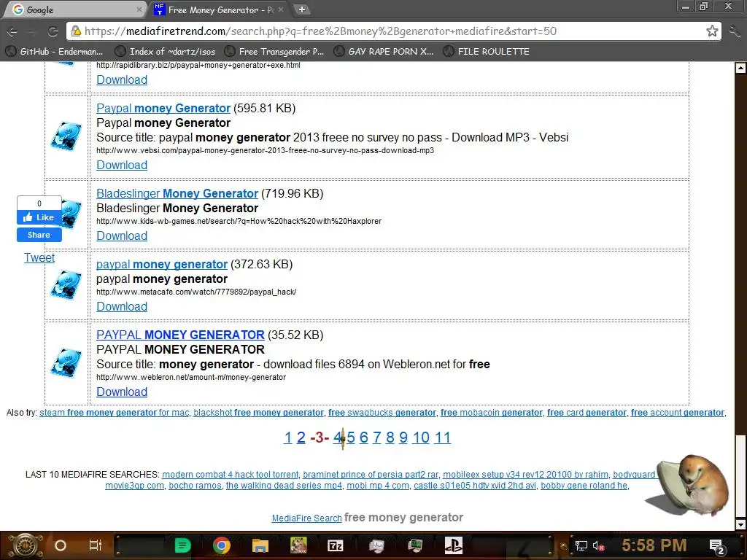Try free account generator search
The image size is (747, 560).
[x=678, y=413]
